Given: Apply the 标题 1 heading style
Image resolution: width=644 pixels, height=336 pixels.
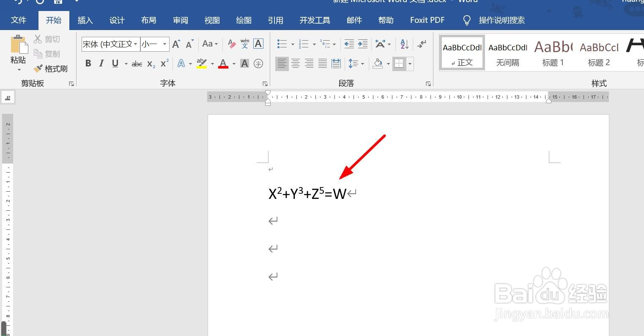Looking at the screenshot, I should tap(553, 52).
